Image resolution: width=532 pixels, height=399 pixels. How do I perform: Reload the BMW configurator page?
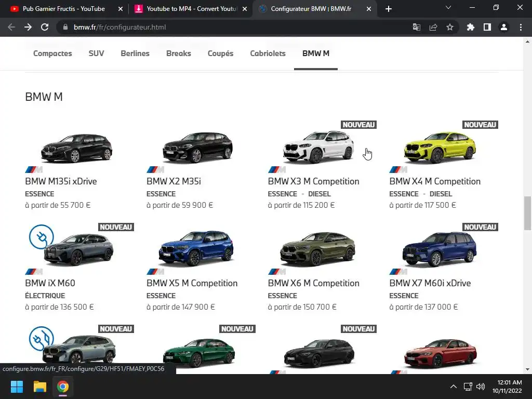(x=45, y=27)
